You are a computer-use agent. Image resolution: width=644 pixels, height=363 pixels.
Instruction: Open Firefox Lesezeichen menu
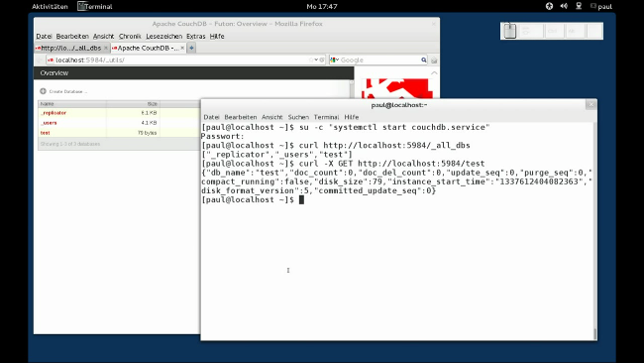click(x=163, y=36)
